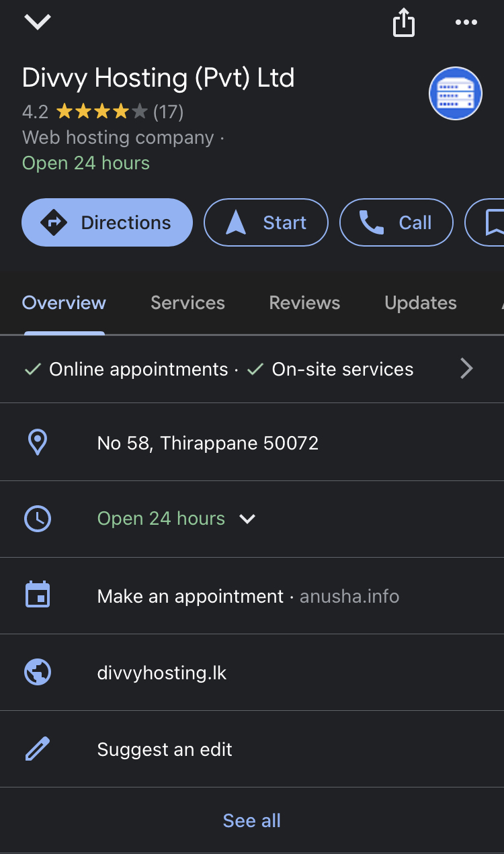Tap the partially visible Save bookmark button

485,222
